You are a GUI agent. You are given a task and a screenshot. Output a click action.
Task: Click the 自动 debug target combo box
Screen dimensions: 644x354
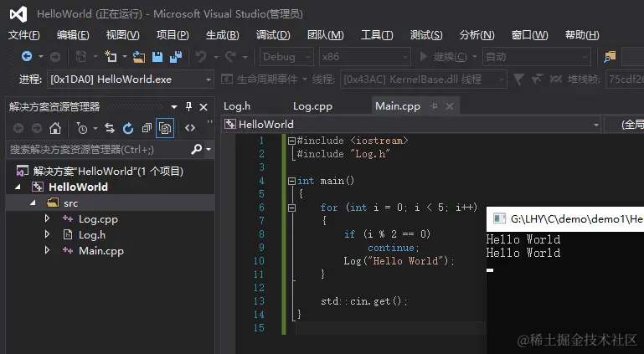click(x=537, y=57)
